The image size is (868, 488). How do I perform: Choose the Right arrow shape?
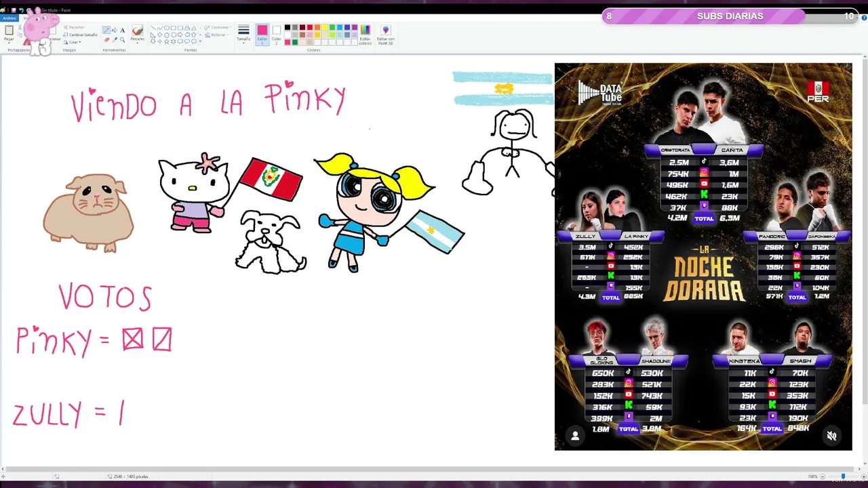pyautogui.click(x=180, y=35)
